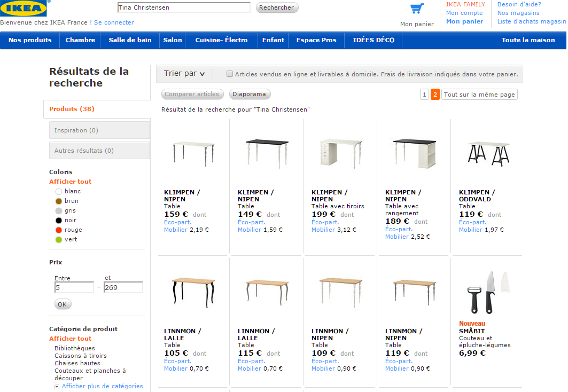The height and width of the screenshot is (392, 568).
Task: Open the KLIMPEN / NIPEN table with drawers image
Action: coord(341,154)
